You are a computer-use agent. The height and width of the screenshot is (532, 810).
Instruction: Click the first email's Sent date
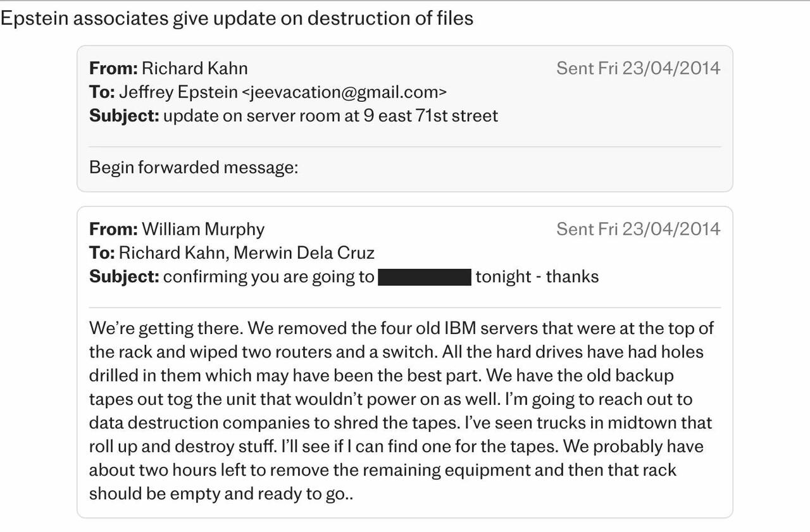[638, 68]
